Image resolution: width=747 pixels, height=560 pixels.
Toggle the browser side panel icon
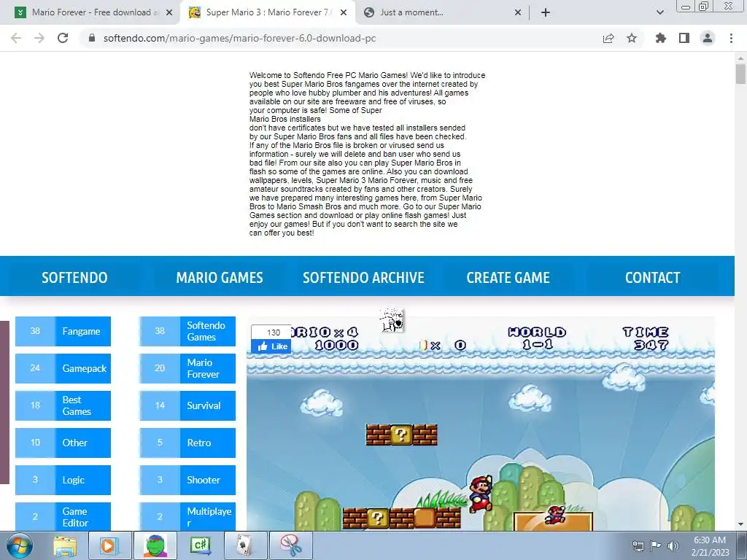point(684,38)
